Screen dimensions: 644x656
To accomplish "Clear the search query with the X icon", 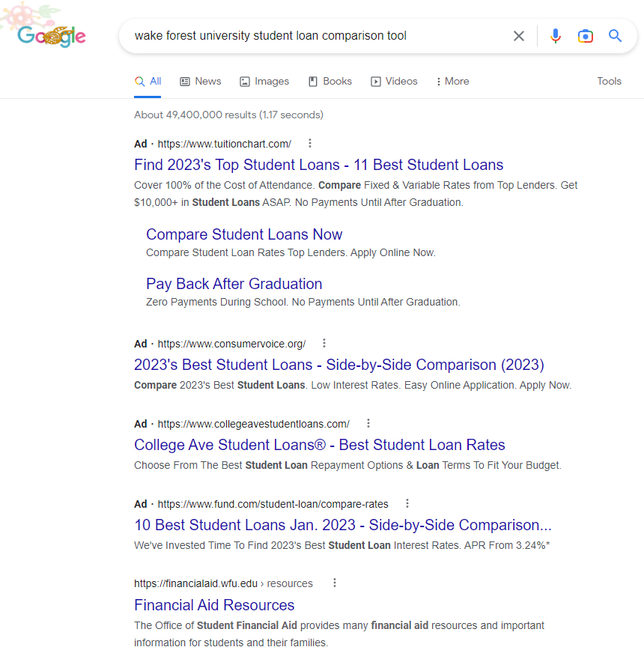I will 518,36.
